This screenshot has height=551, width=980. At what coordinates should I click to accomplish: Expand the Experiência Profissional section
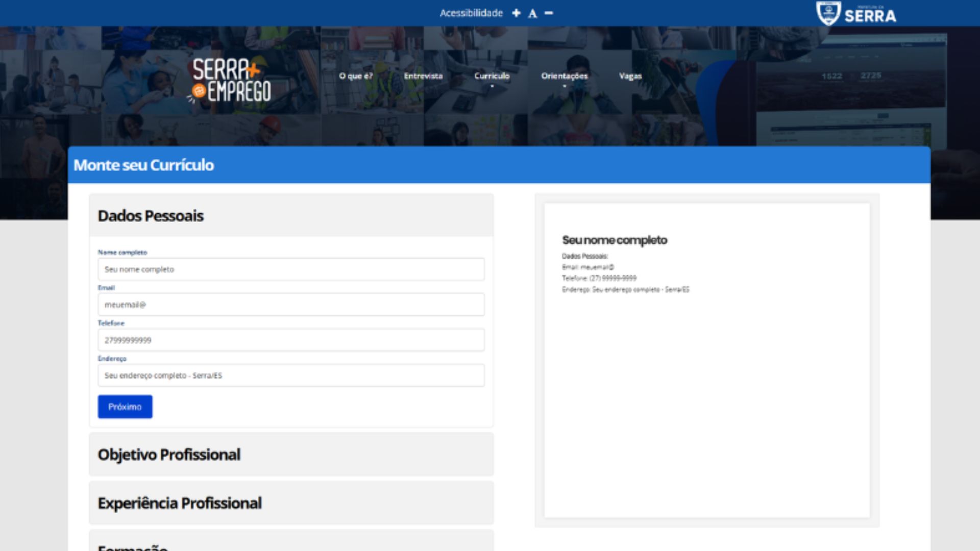pyautogui.click(x=291, y=503)
